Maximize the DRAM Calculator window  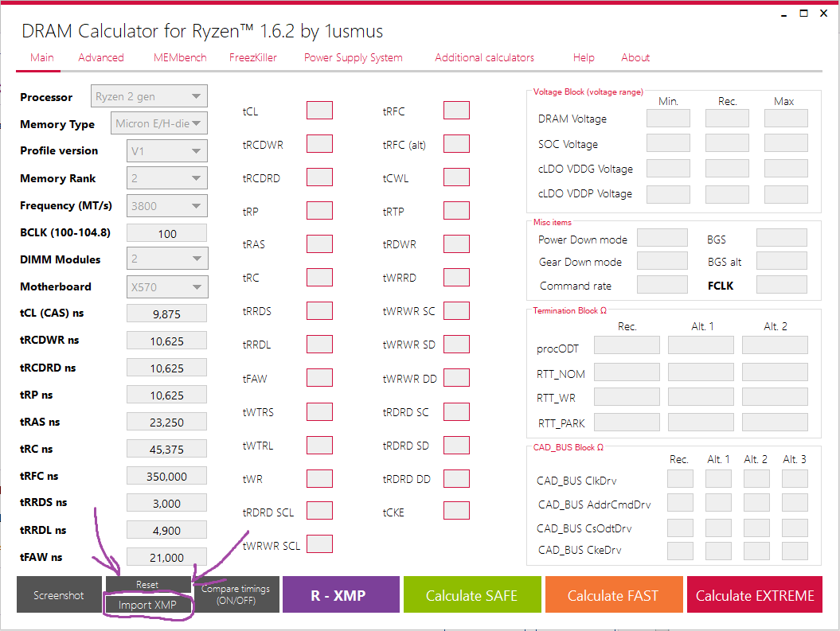(x=803, y=14)
